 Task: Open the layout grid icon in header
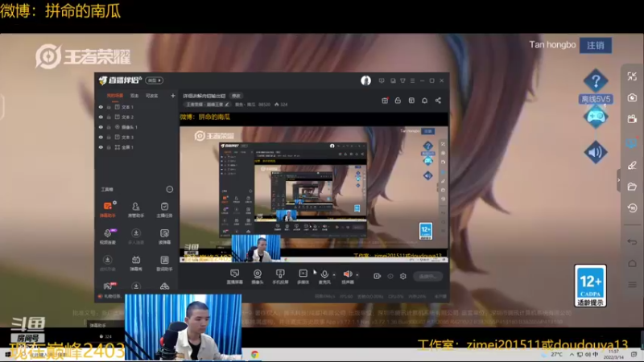411,100
